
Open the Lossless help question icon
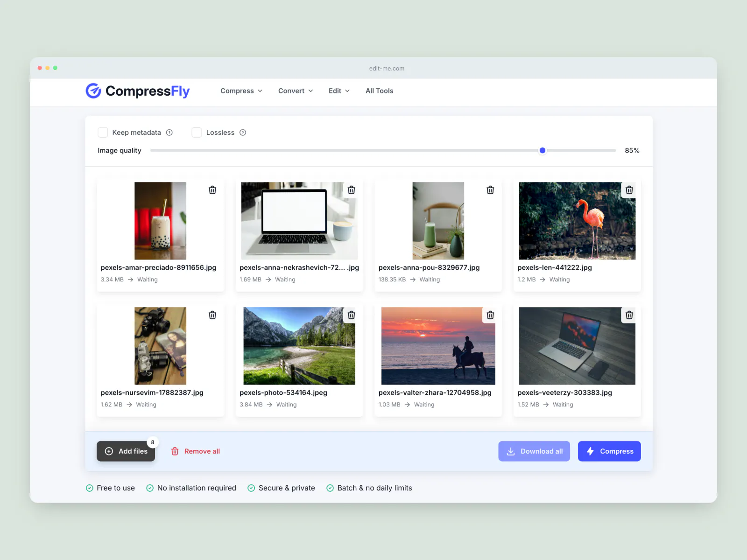point(243,133)
